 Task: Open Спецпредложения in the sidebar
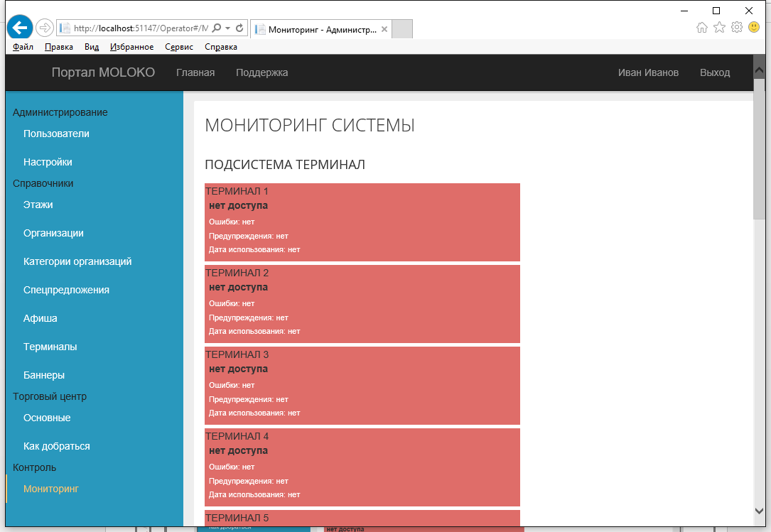pos(66,290)
